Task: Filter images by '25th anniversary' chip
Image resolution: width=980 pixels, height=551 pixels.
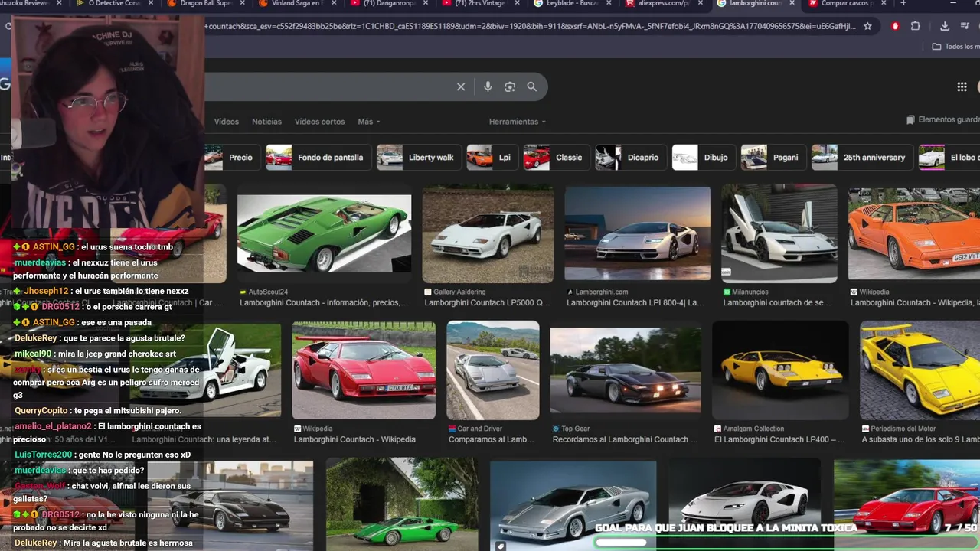Action: (863, 158)
